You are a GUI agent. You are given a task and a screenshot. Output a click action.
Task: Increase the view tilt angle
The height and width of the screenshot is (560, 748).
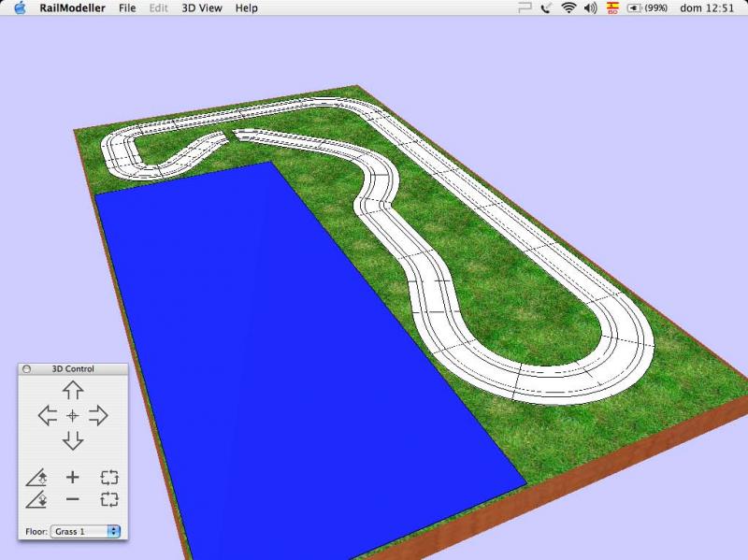tap(36, 477)
